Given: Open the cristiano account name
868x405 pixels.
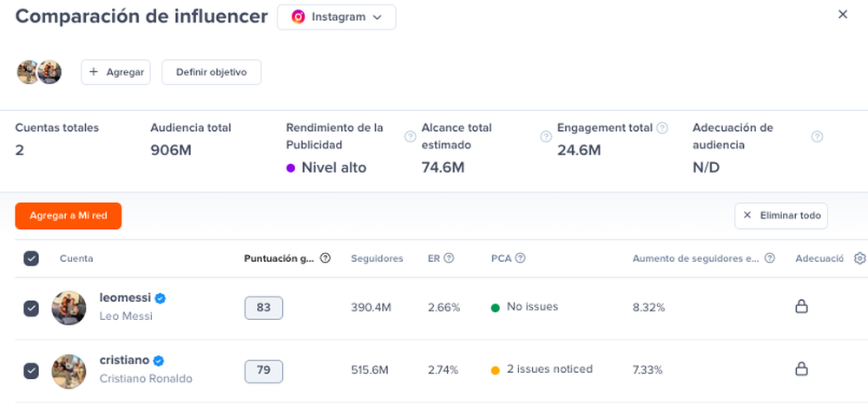Looking at the screenshot, I should click(124, 360).
